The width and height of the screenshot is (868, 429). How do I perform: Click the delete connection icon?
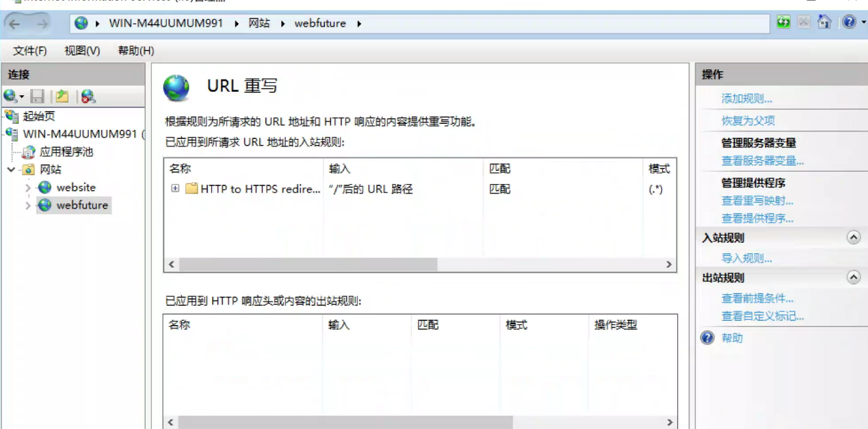pos(88,96)
